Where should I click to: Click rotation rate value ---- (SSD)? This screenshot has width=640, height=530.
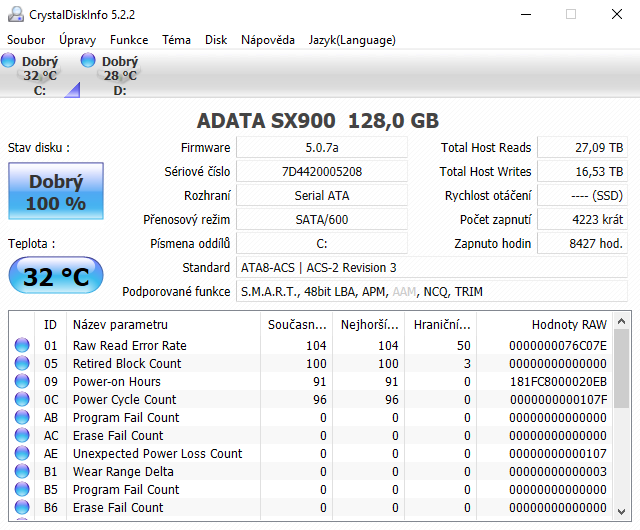582,196
